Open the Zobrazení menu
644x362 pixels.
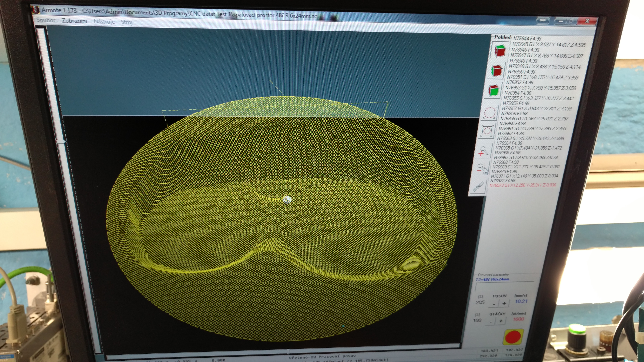coord(74,21)
